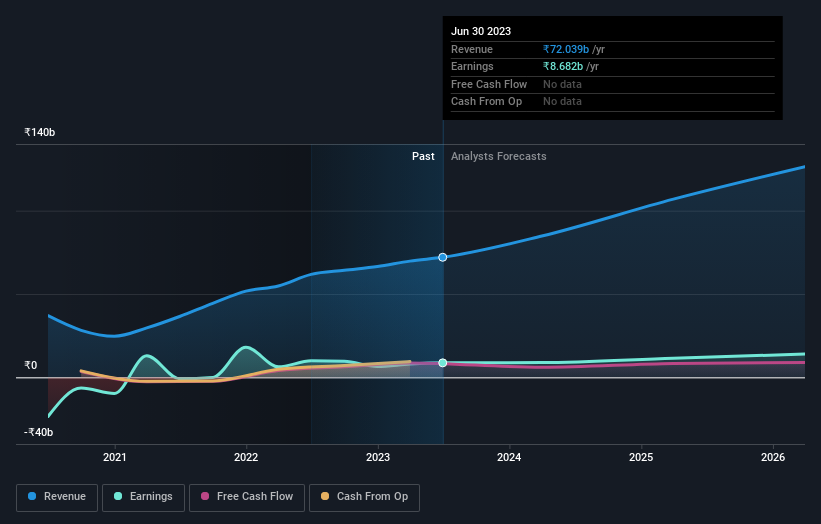Click the Earnings data point marker on teal line

[x=442, y=362]
